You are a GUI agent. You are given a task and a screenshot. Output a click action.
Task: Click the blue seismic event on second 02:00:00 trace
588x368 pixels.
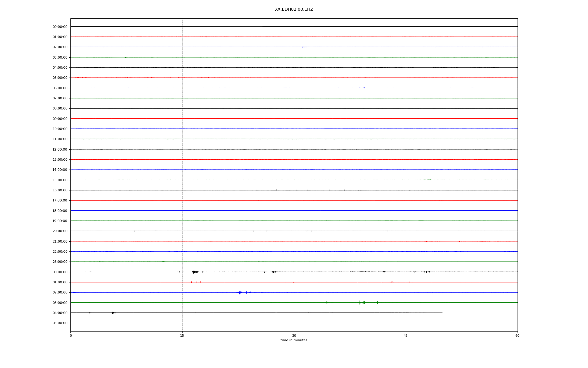(240, 292)
